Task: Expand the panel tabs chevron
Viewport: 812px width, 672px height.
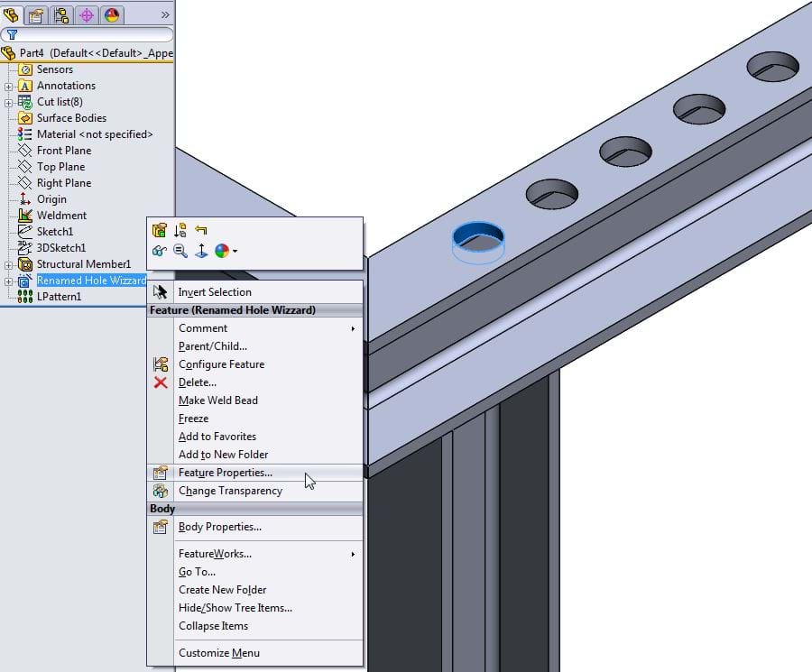Action: [165, 14]
